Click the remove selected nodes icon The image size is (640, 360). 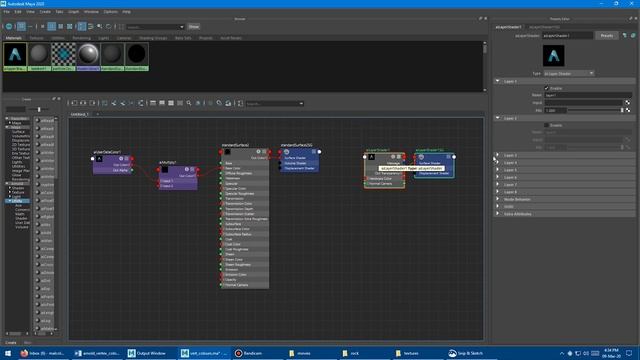coord(123,103)
